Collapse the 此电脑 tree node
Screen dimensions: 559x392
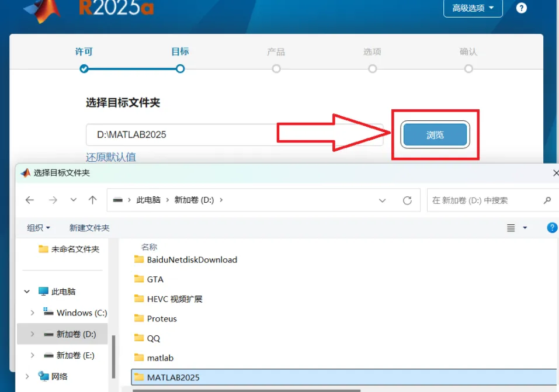click(27, 292)
